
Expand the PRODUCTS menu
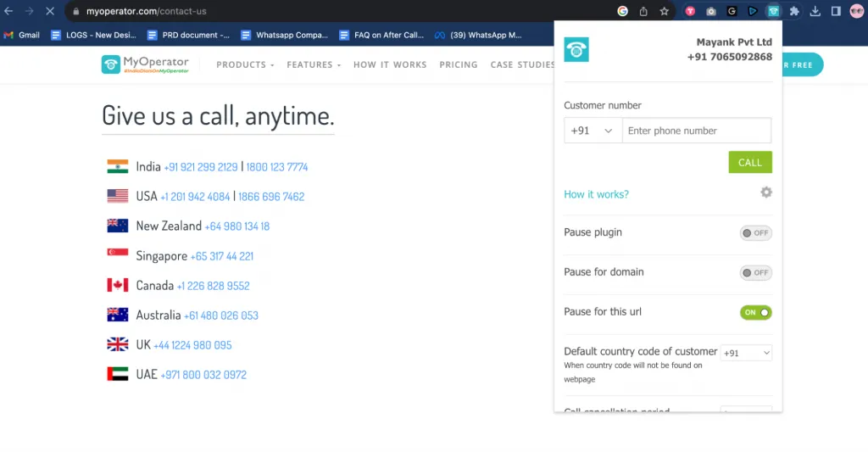pyautogui.click(x=245, y=64)
